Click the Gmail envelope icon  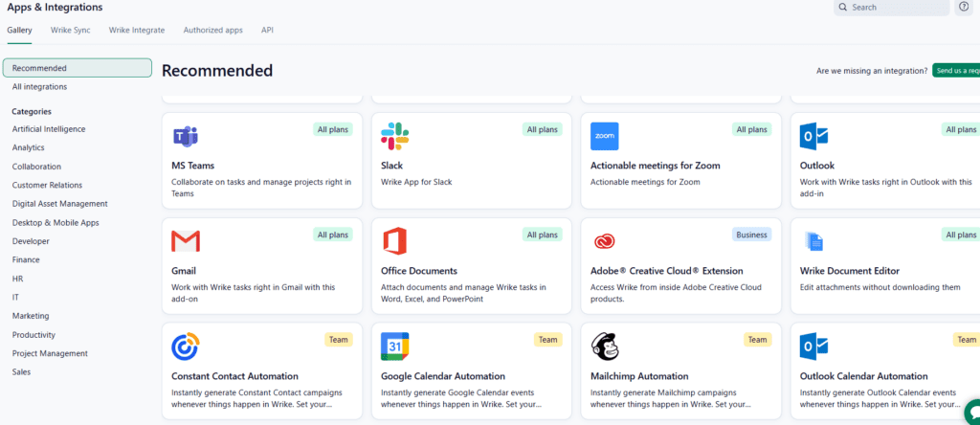185,241
